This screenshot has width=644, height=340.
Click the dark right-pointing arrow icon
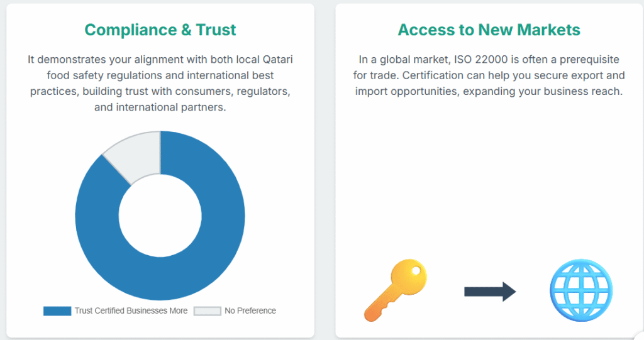[x=490, y=291]
